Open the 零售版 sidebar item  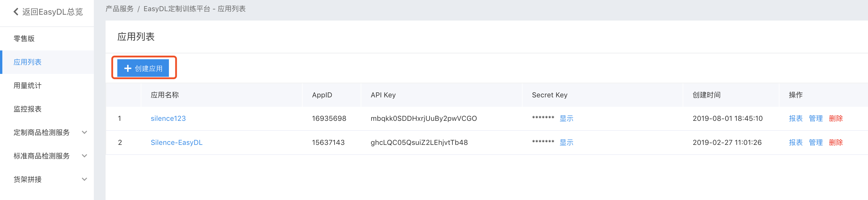[x=24, y=38]
